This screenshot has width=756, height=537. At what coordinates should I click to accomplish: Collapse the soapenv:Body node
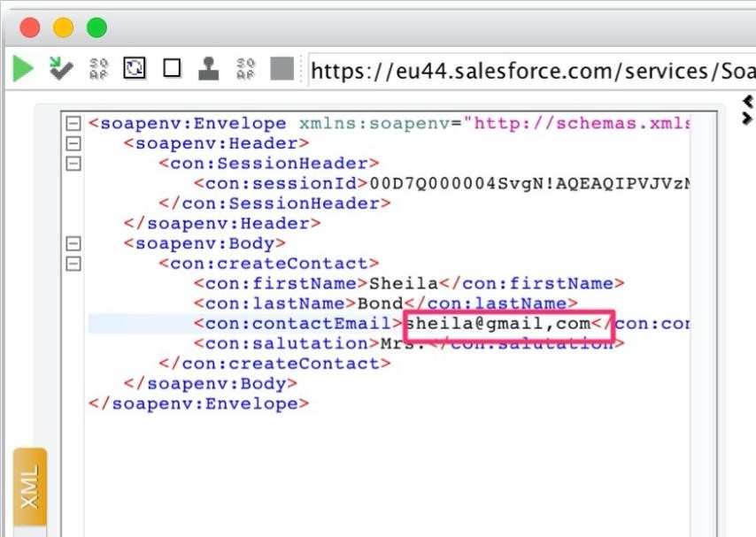click(74, 243)
